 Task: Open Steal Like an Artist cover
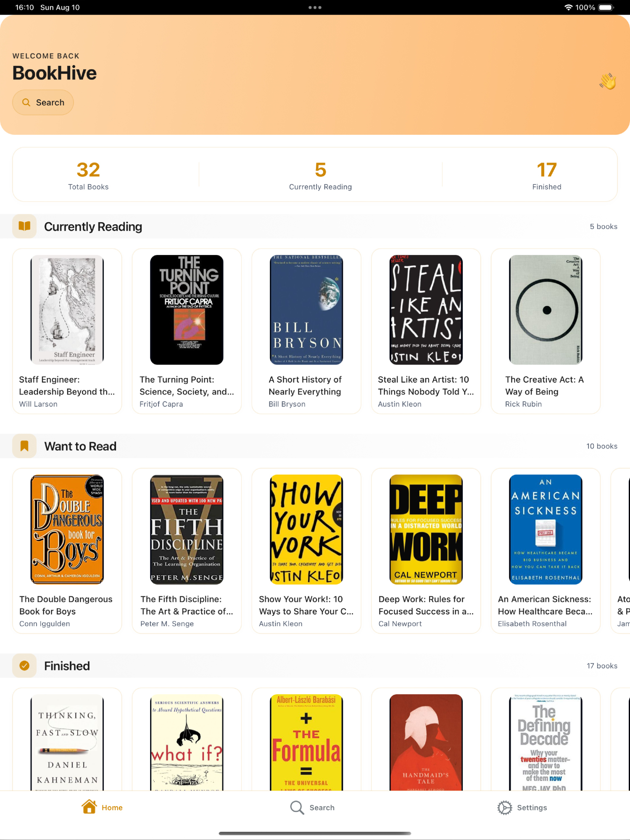[x=426, y=310]
